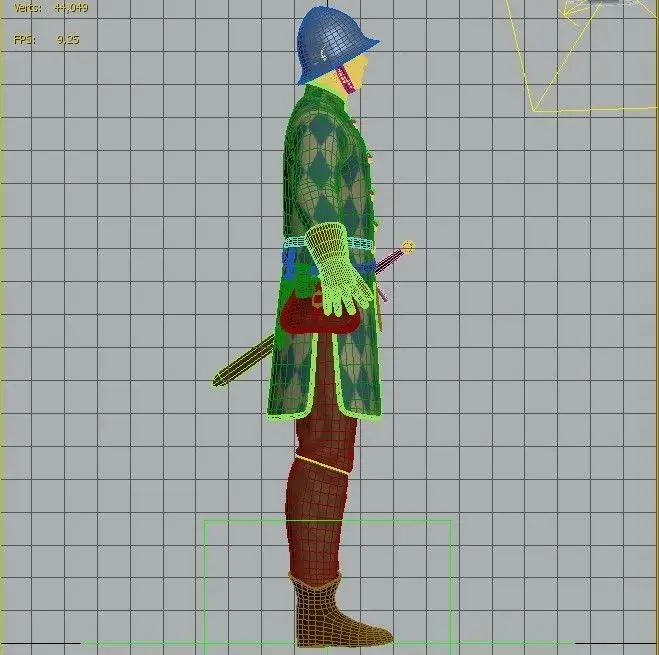659x655 pixels.
Task: Select the sword scabbard behind the character
Action: [x=245, y=360]
